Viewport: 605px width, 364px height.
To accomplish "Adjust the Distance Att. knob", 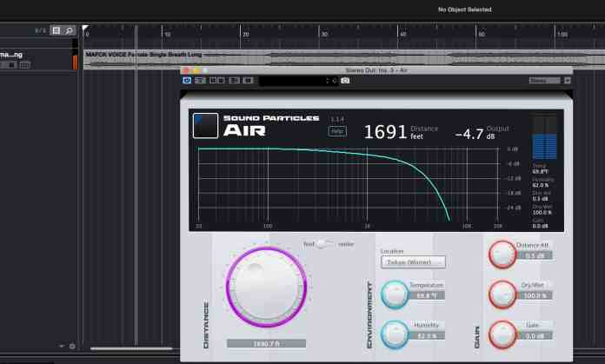I will [502, 255].
